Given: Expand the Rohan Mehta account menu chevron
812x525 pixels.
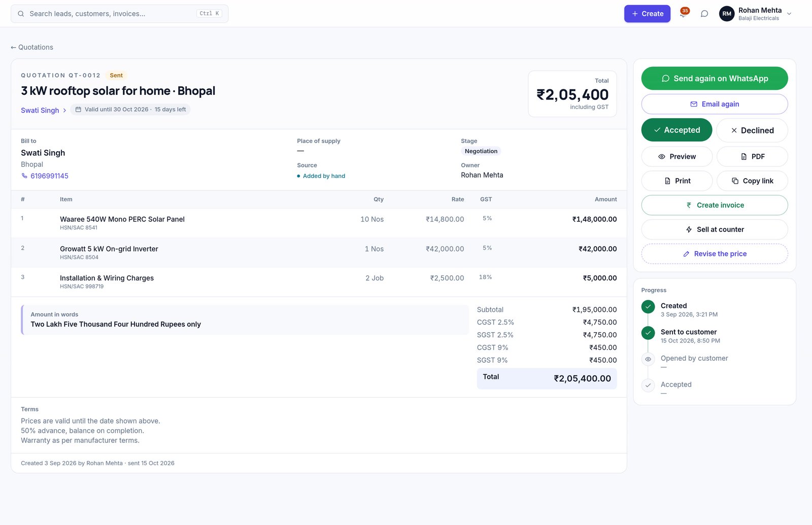Looking at the screenshot, I should point(789,14).
